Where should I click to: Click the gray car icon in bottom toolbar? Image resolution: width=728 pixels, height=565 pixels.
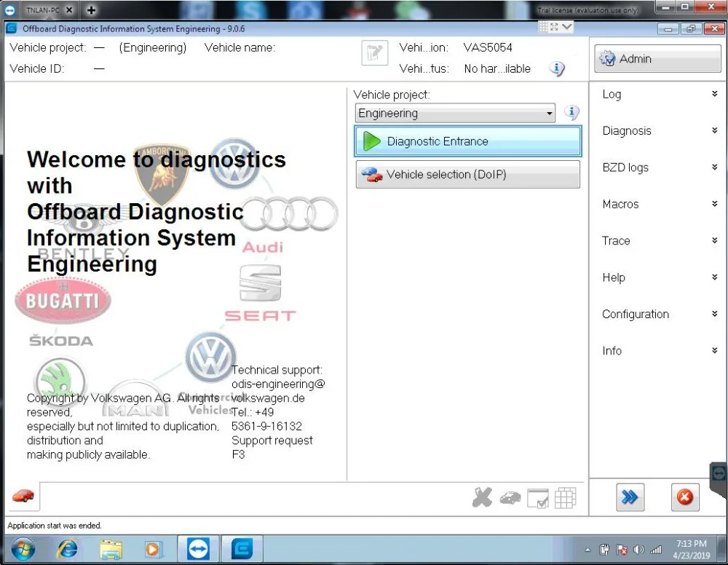point(510,499)
